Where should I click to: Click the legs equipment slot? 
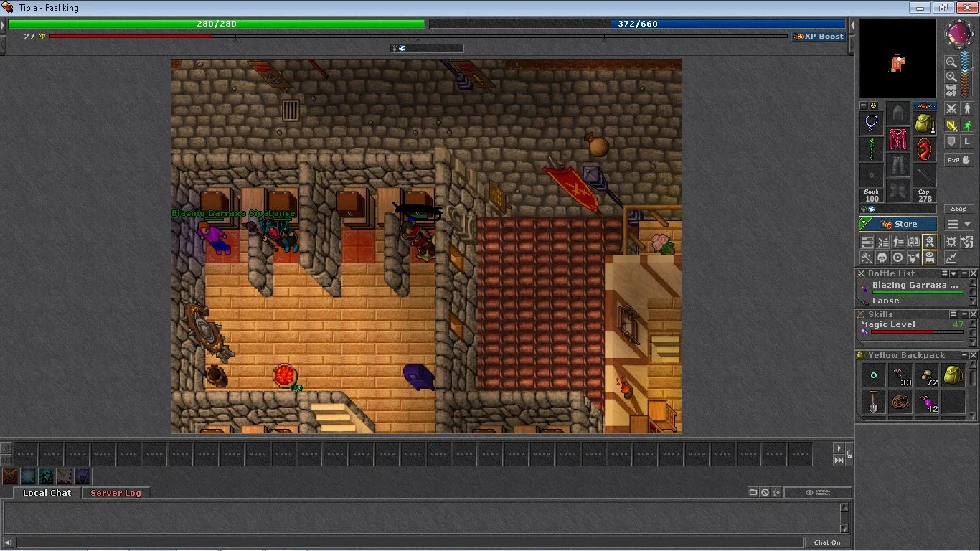(898, 165)
